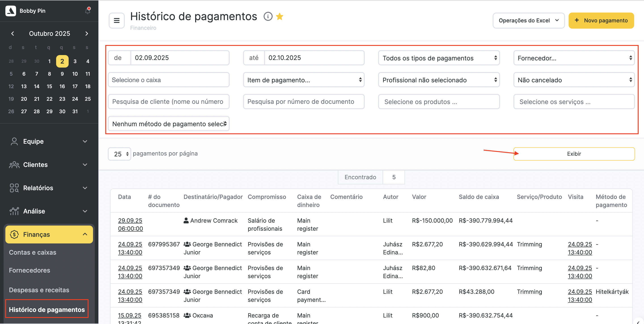
Task: Open Despesas e receitas menu item
Action: (39, 290)
